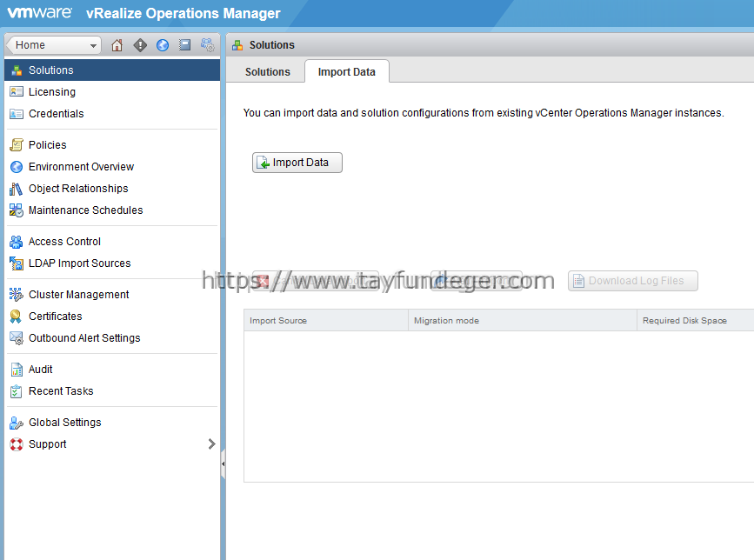Click the Licensing card icon
The image size is (754, 560).
[x=17, y=92]
